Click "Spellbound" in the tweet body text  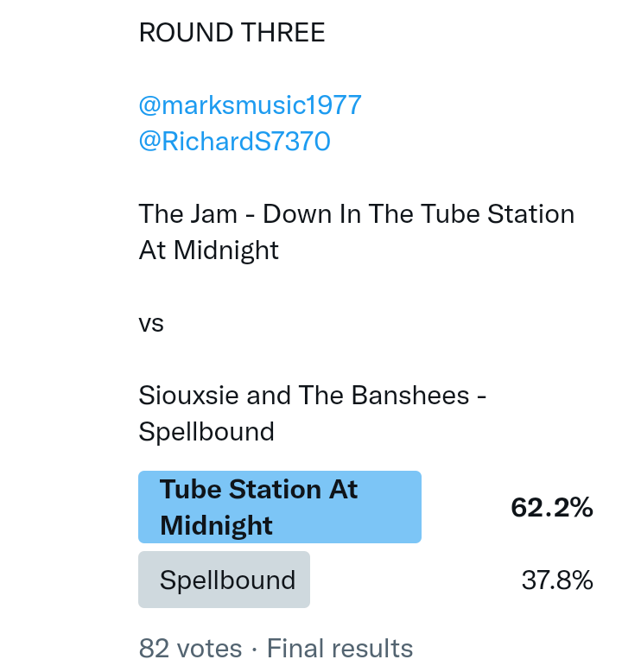tap(206, 431)
